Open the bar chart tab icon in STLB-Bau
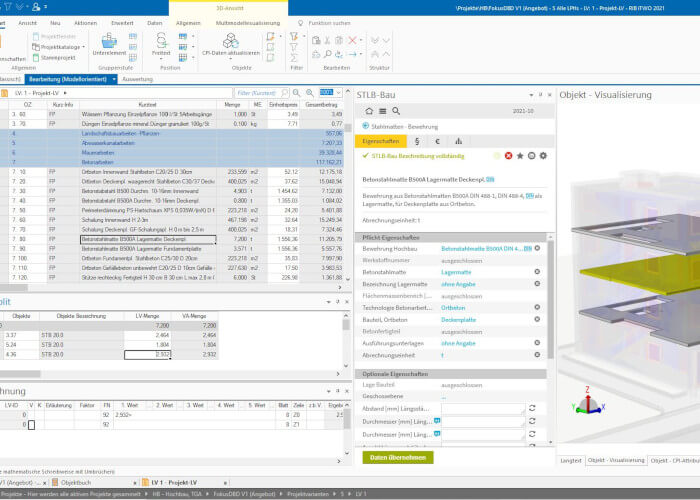700x500 pixels. tap(458, 141)
